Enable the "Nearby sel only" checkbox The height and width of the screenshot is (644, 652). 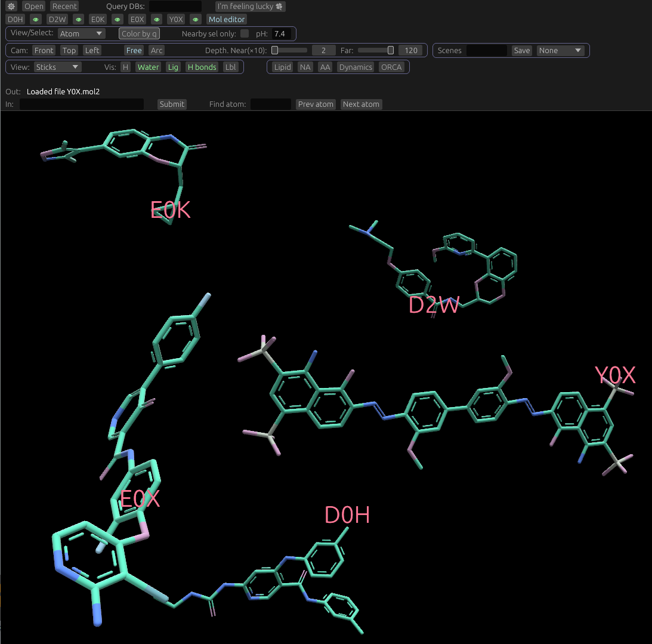[x=245, y=33]
